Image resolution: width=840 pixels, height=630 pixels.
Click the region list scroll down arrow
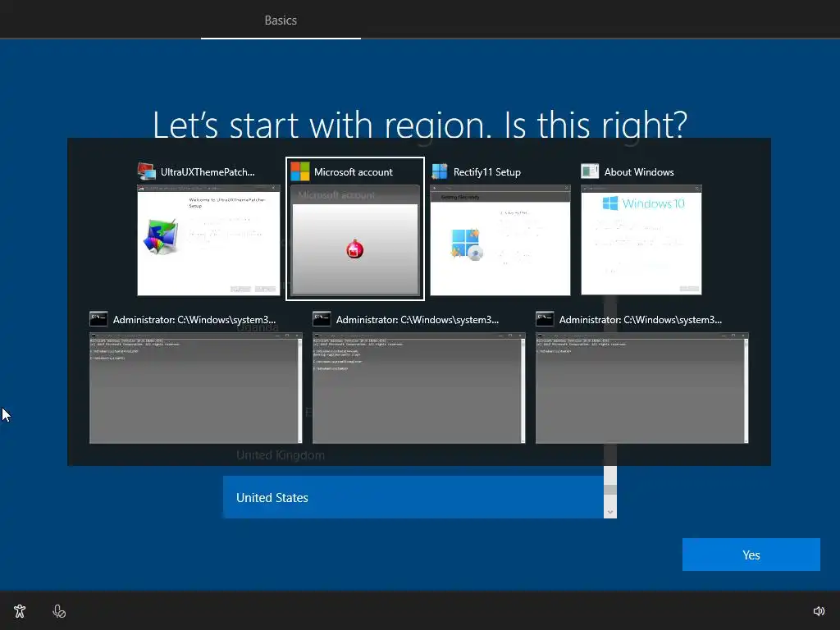[610, 512]
